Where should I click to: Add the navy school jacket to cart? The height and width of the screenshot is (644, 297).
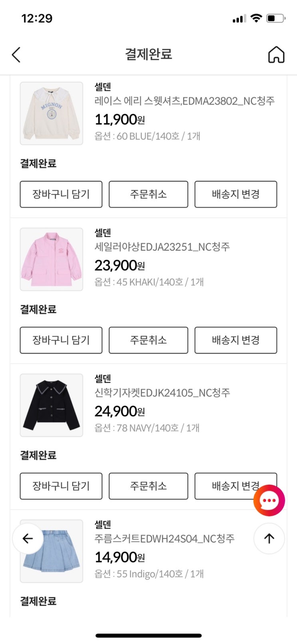coord(61,486)
